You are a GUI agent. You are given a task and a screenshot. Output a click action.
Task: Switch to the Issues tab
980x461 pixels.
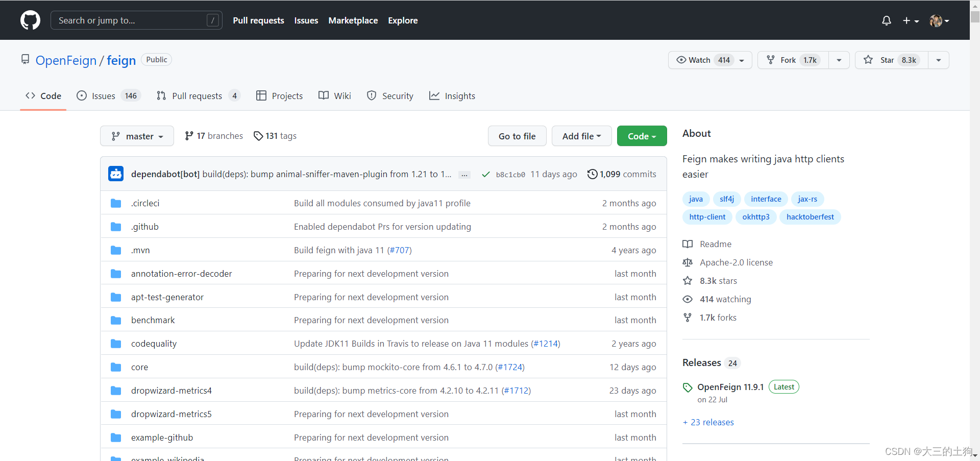[108, 96]
